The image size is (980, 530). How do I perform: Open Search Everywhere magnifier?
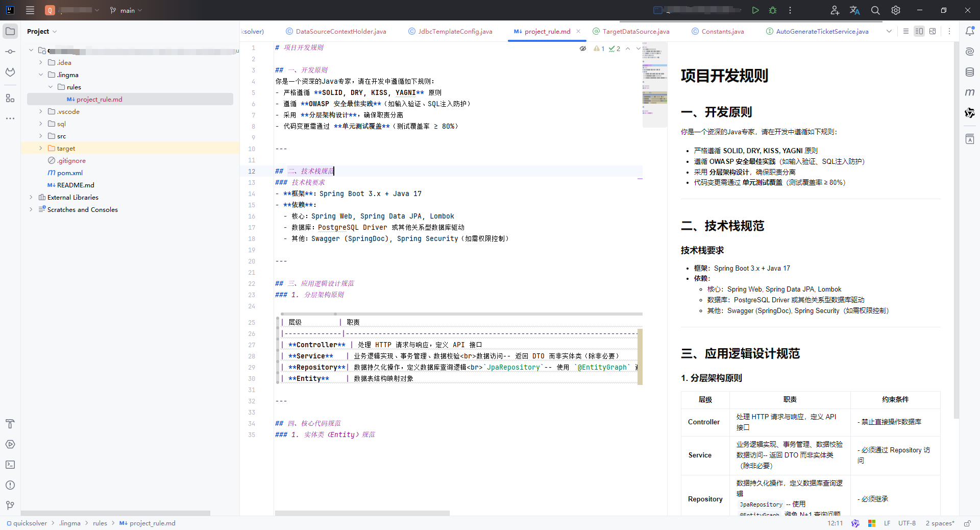click(x=875, y=10)
